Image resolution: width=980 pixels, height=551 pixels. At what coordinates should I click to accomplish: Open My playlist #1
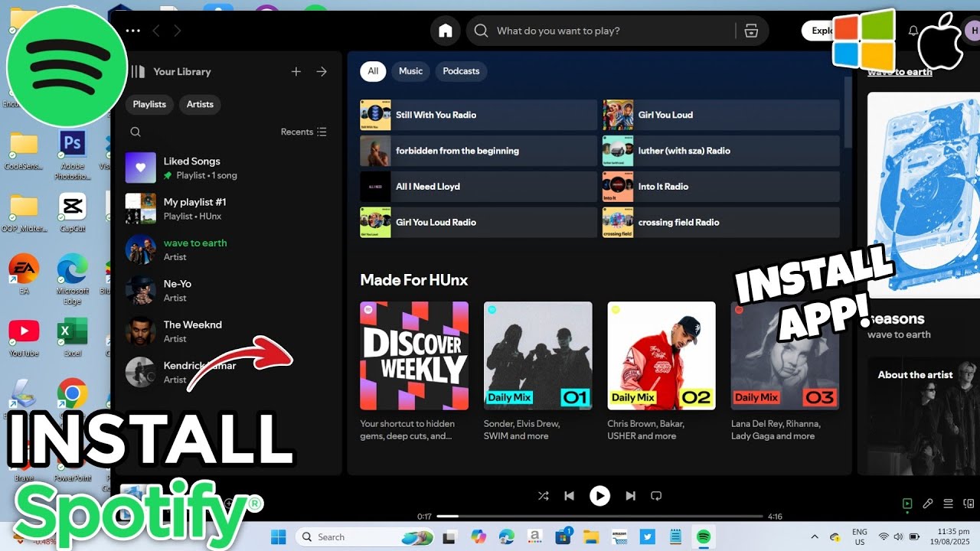227,208
